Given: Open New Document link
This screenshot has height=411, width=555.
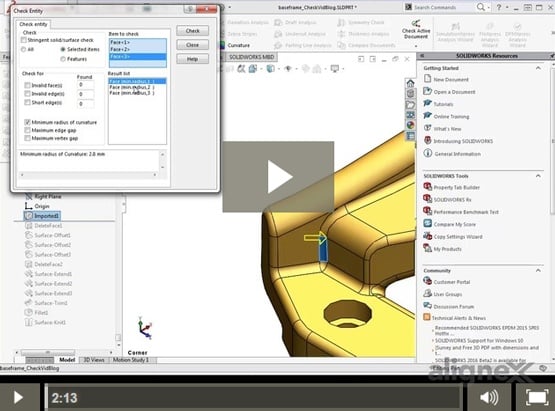Looking at the screenshot, I should point(446,79).
